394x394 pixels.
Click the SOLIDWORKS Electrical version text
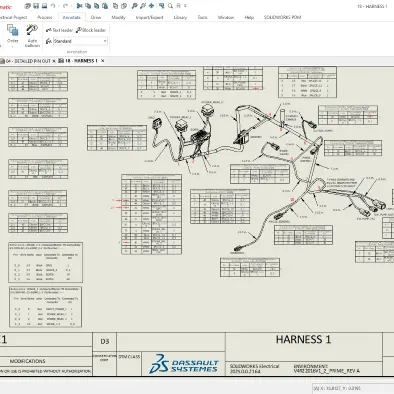(x=254, y=368)
